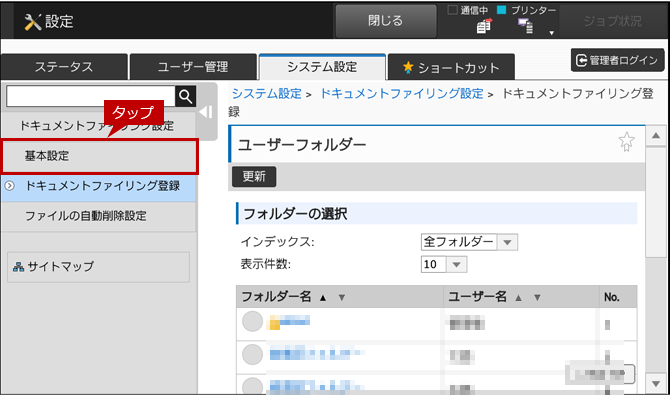The height and width of the screenshot is (396, 670).
Task: Sort user name ascending arrow
Action: 518,298
